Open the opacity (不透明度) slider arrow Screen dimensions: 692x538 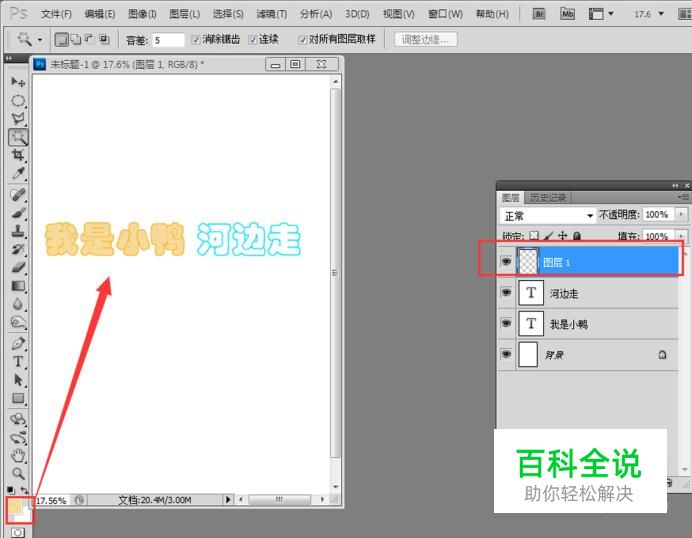coord(681,214)
